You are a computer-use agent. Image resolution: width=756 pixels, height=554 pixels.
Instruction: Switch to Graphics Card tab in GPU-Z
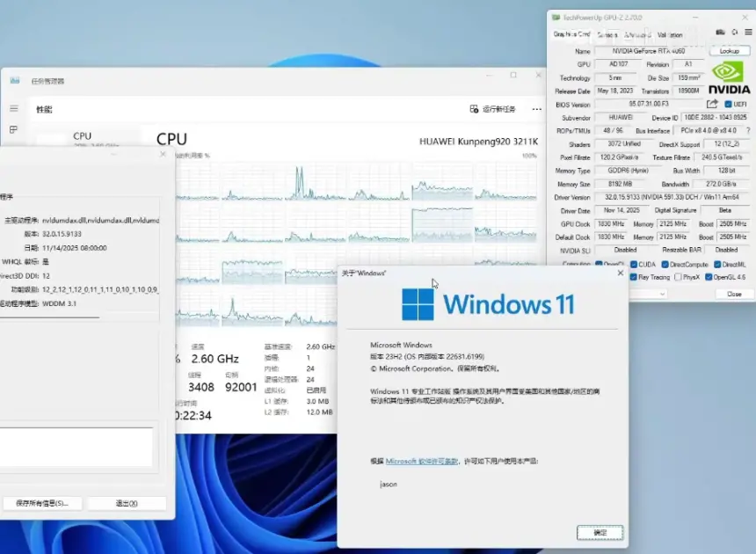[x=571, y=34]
